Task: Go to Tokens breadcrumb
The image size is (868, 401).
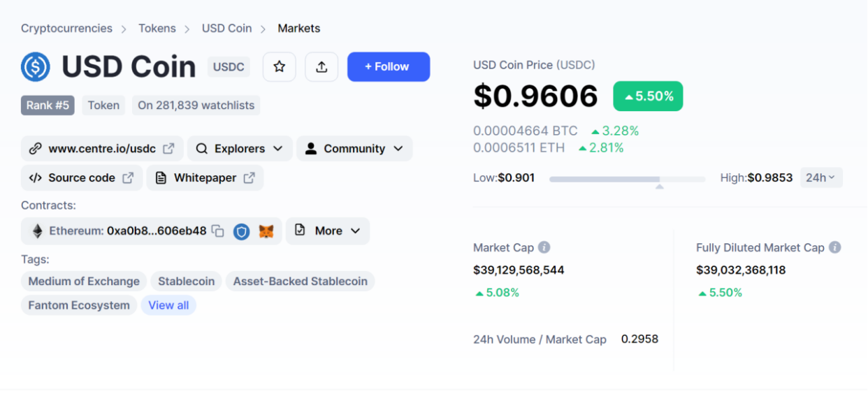Action: pos(157,29)
